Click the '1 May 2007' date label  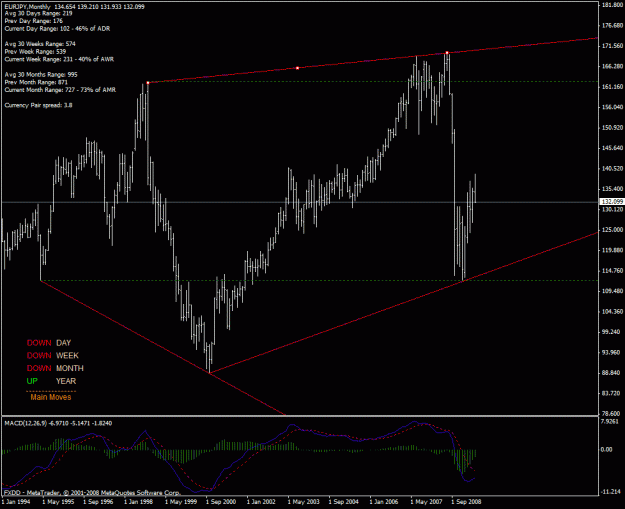[426, 502]
